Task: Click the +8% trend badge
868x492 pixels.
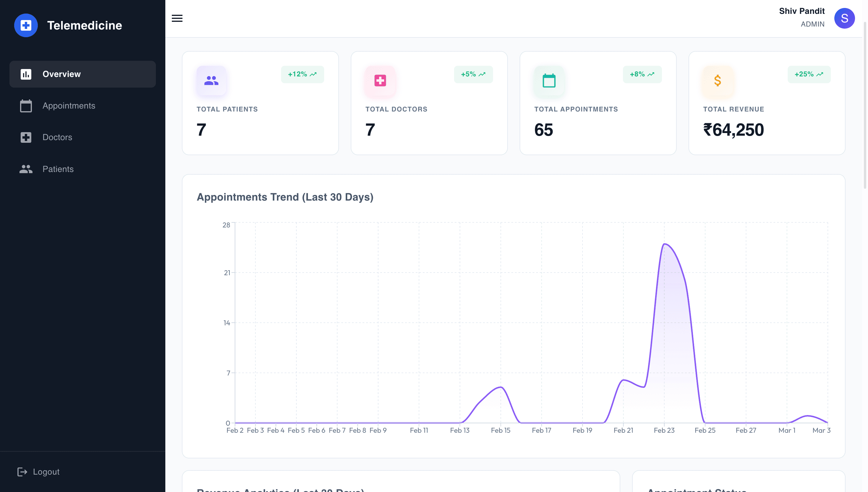Action: (642, 74)
